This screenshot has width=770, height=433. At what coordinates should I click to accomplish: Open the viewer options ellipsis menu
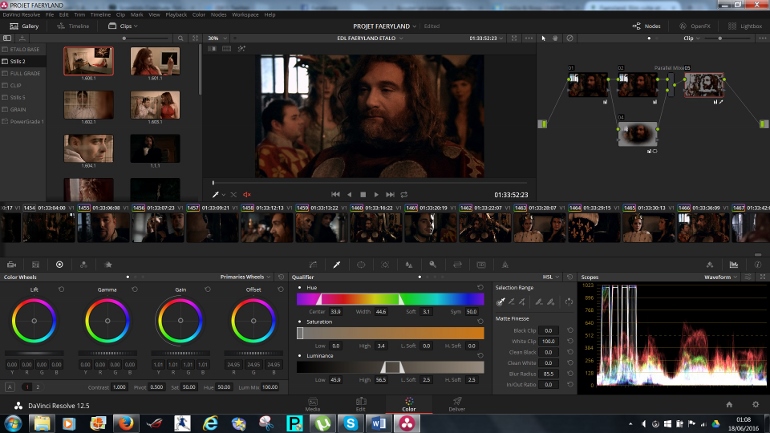[529, 38]
